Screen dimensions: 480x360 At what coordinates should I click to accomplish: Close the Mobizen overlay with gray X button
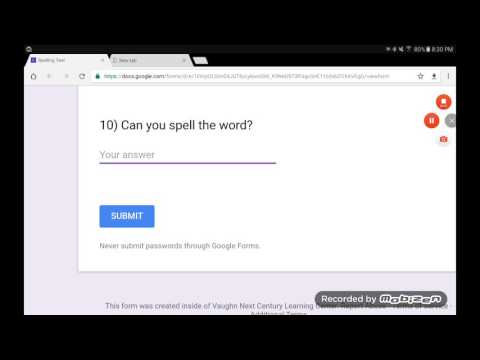click(451, 121)
